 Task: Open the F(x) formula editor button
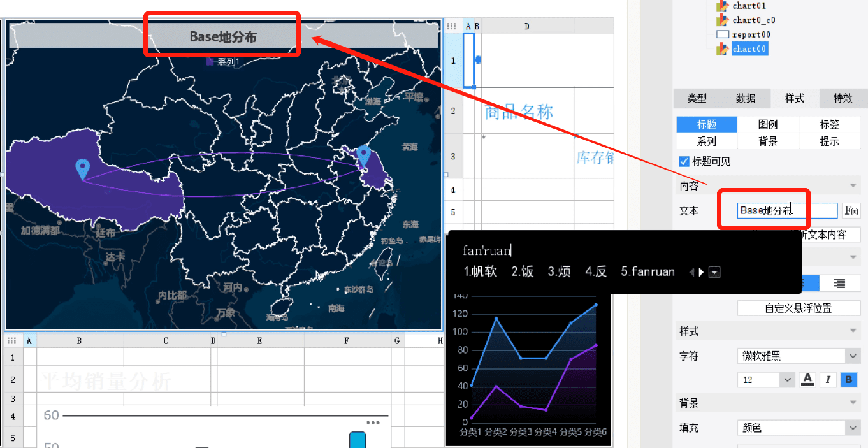pyautogui.click(x=851, y=211)
